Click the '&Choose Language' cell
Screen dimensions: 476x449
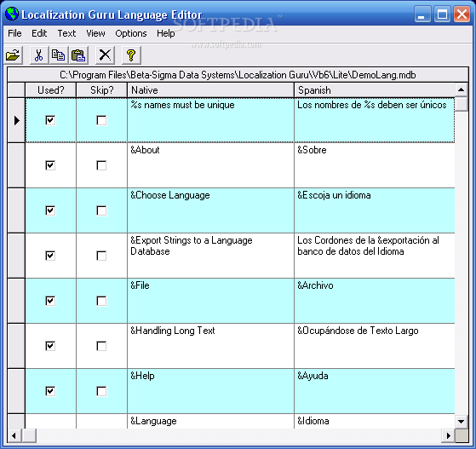click(210, 210)
